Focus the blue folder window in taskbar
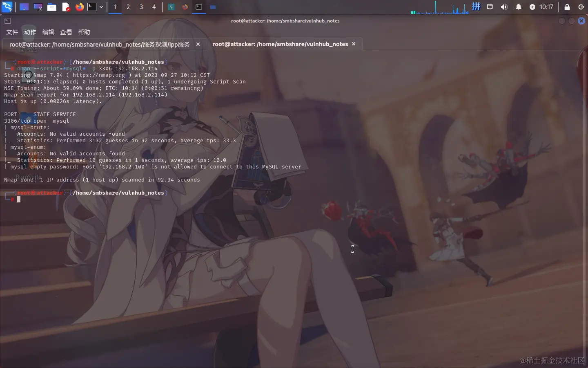The image size is (588, 368). coord(213,7)
